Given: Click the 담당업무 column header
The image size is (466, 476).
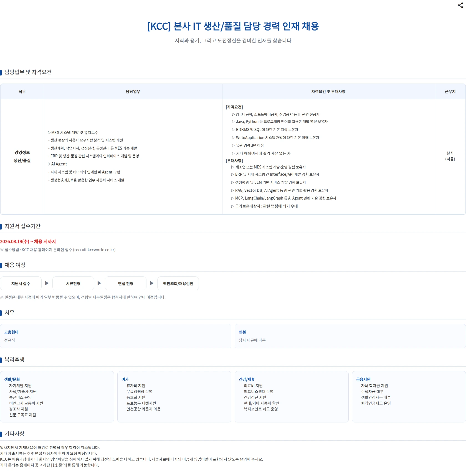Looking at the screenshot, I should (133, 91).
